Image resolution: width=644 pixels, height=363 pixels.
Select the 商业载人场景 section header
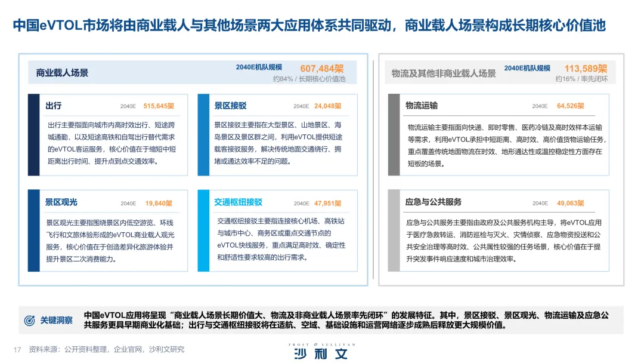tap(62, 73)
